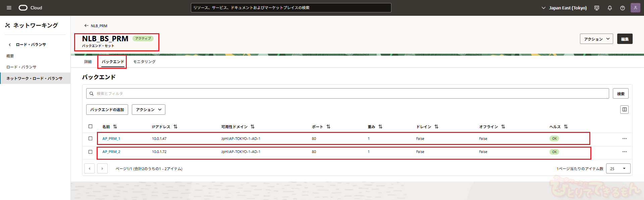Viewport: 644px width, 200px height.
Task: Open the アクション dropdown beside 編集
Action: tap(596, 39)
